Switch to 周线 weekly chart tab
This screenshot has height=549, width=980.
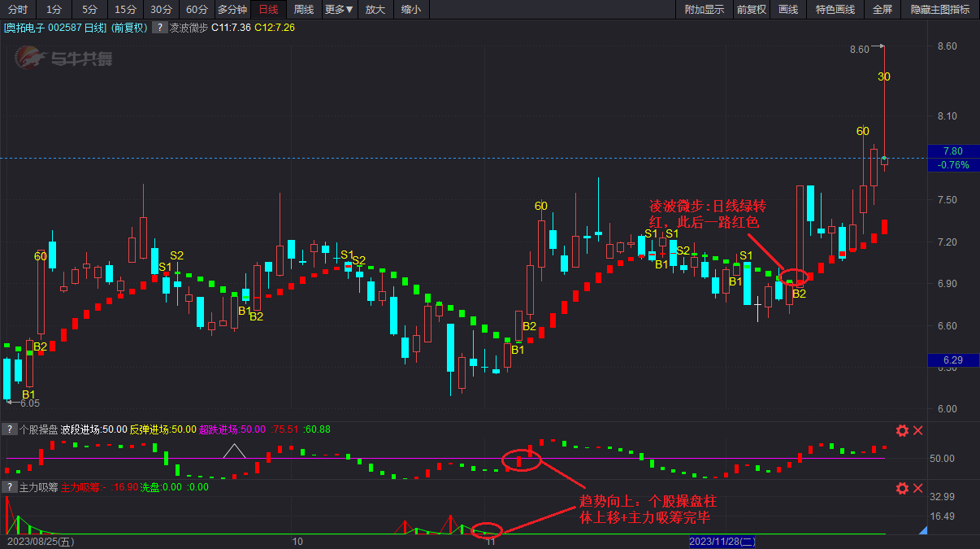tap(304, 10)
